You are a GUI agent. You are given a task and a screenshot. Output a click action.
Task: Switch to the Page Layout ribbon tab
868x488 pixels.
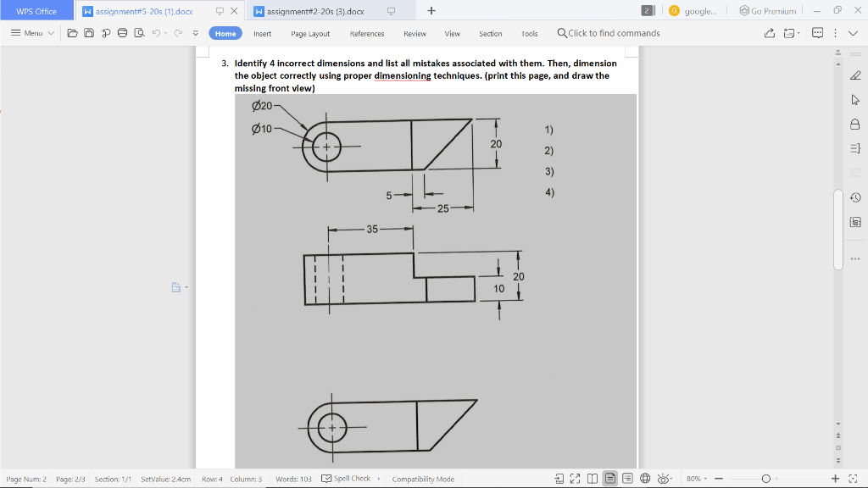click(309, 34)
